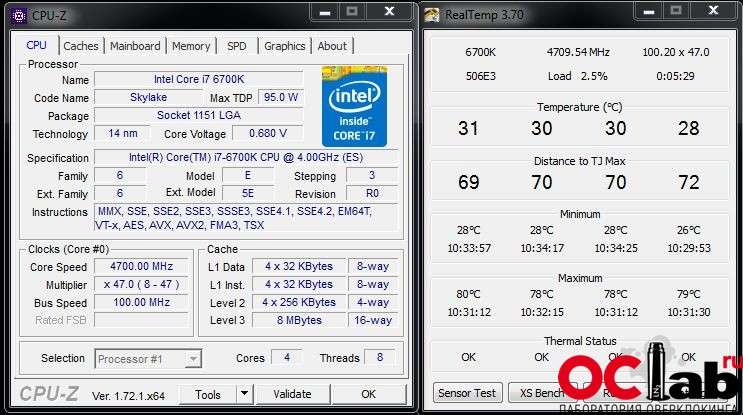Click the Level 3 value '8 MBytes'
Screen dimensions: 743x415
pos(299,320)
